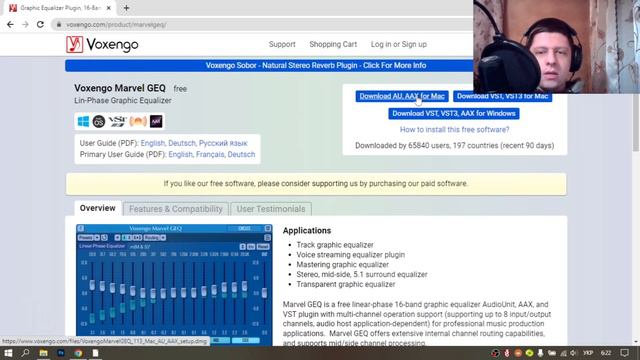Click the address bar showing voxengo.com
The image size is (640, 360).
click(261, 24)
